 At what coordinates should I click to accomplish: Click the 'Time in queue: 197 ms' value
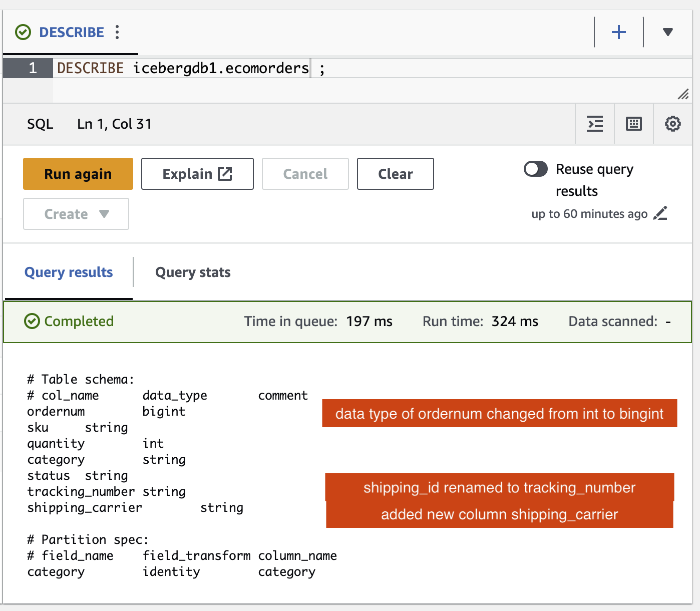coord(318,322)
